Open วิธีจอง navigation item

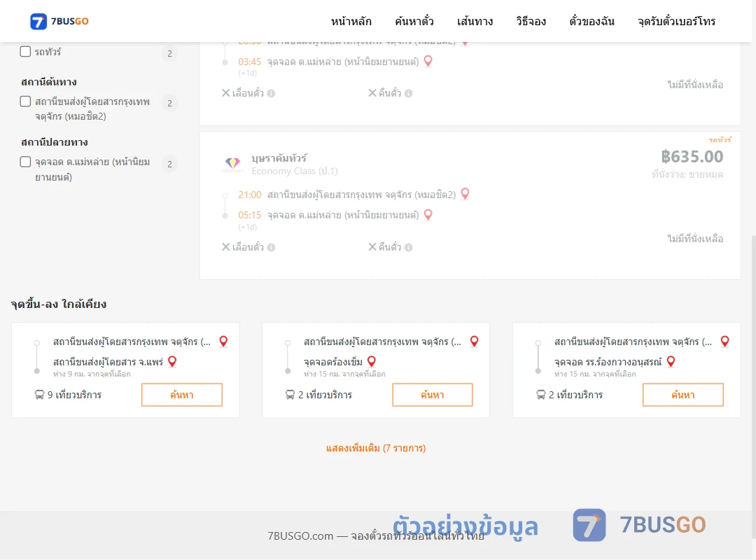coord(531,21)
